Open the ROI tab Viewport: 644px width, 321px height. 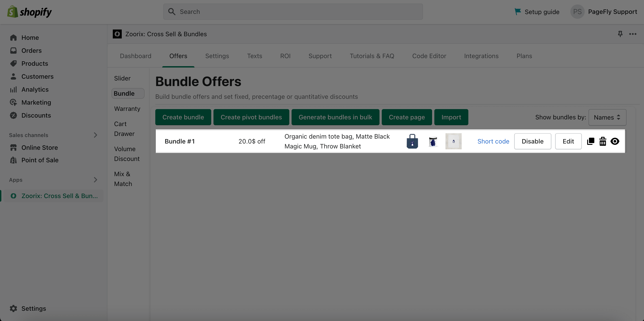(285, 56)
